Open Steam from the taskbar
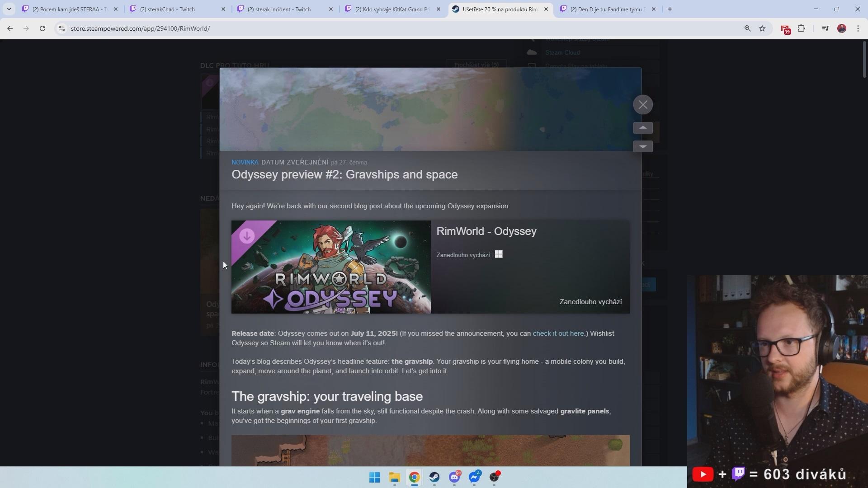This screenshot has height=488, width=868. point(434,477)
